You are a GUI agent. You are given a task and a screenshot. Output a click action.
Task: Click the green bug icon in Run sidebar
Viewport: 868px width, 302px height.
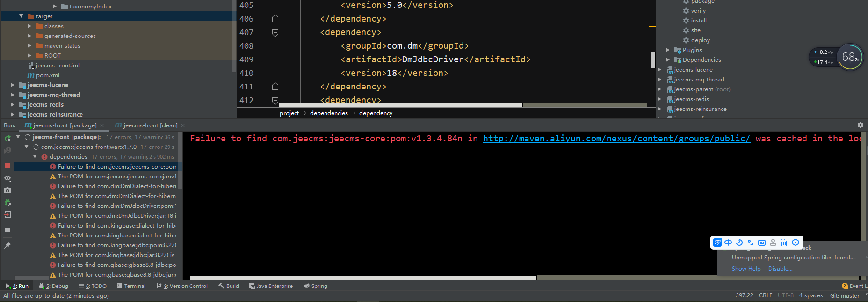(x=7, y=203)
